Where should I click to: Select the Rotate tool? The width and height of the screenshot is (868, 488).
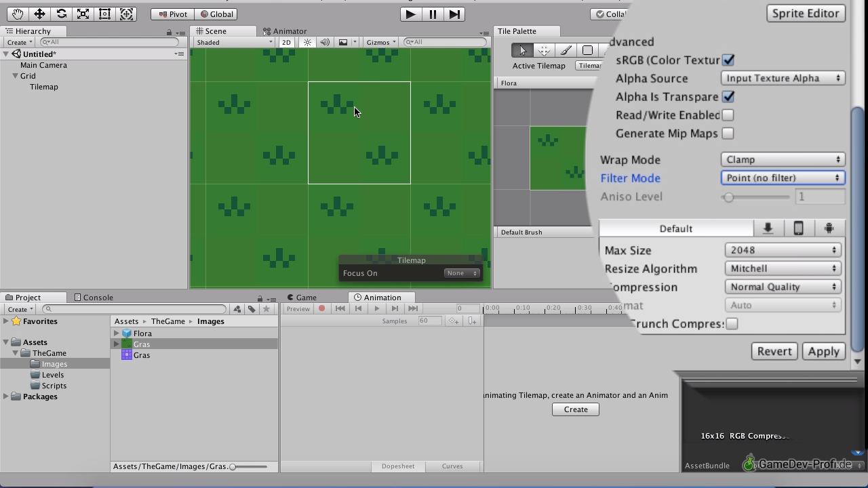[x=61, y=14]
